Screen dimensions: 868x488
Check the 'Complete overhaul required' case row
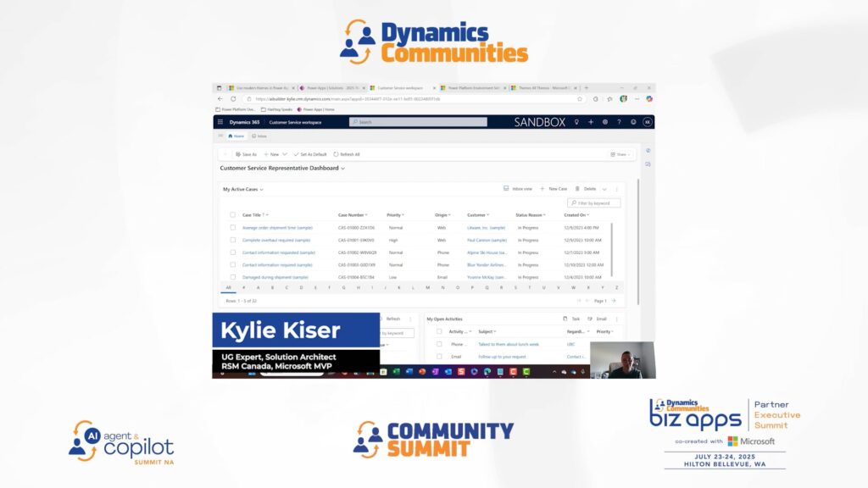click(232, 240)
